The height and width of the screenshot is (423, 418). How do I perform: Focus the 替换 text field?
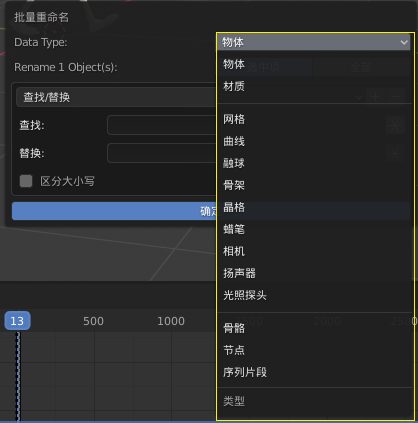pos(162,153)
